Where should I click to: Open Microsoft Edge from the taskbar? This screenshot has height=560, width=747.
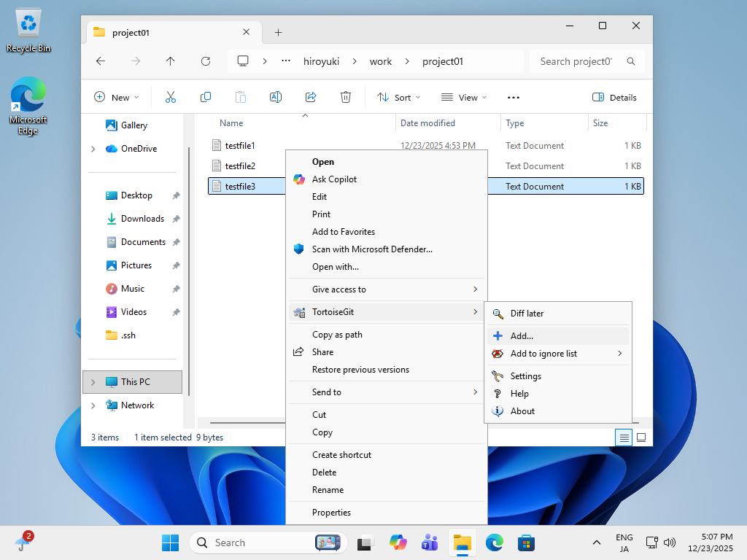click(495, 542)
